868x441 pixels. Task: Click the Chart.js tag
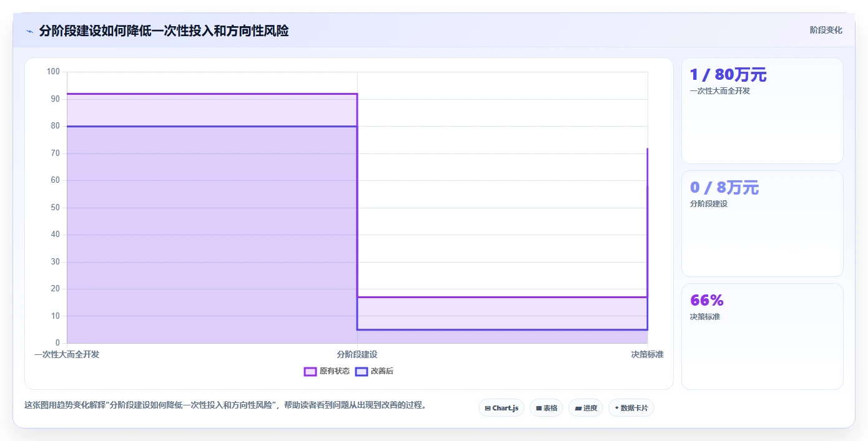(501, 408)
